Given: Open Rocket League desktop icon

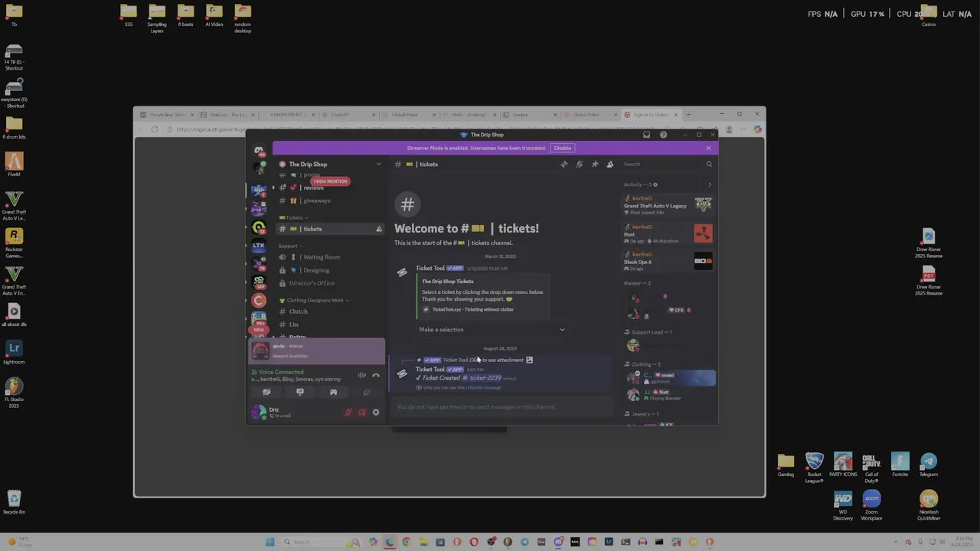Looking at the screenshot, I should [815, 468].
